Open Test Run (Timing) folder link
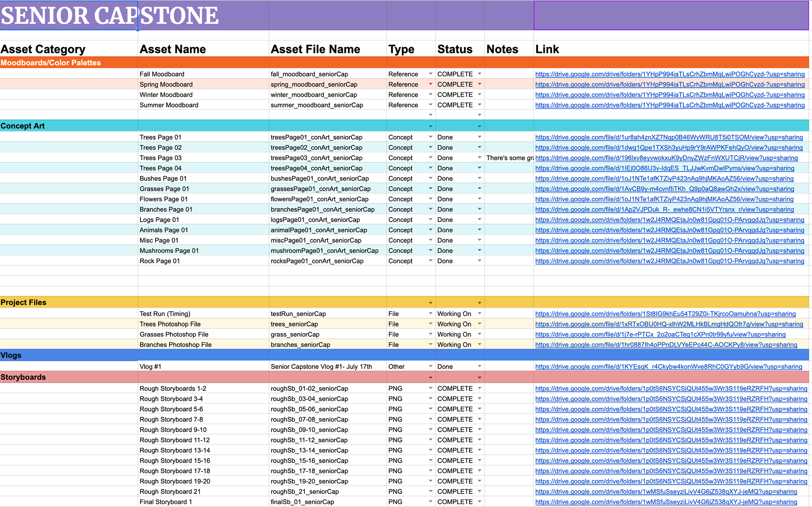This screenshot has width=812, height=507. coord(666,314)
